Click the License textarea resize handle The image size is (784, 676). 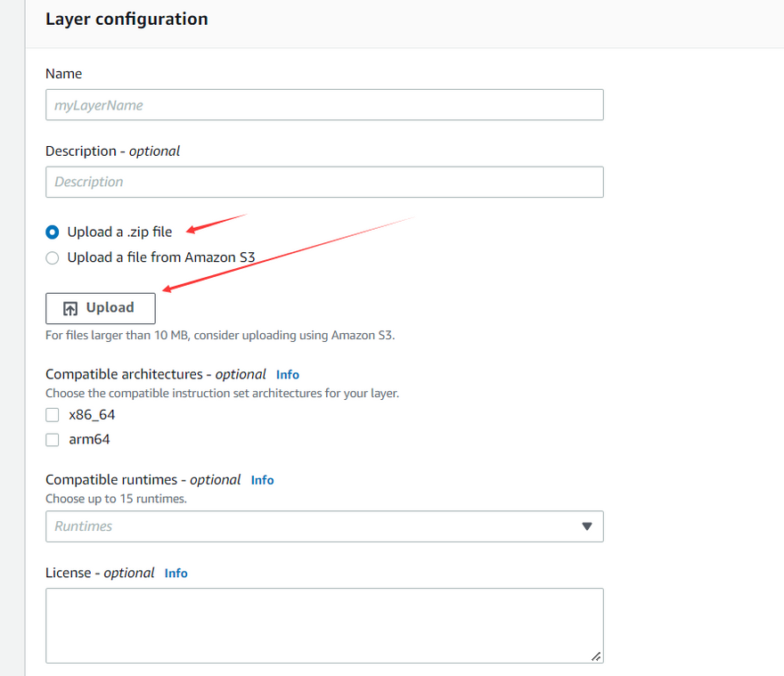click(596, 656)
